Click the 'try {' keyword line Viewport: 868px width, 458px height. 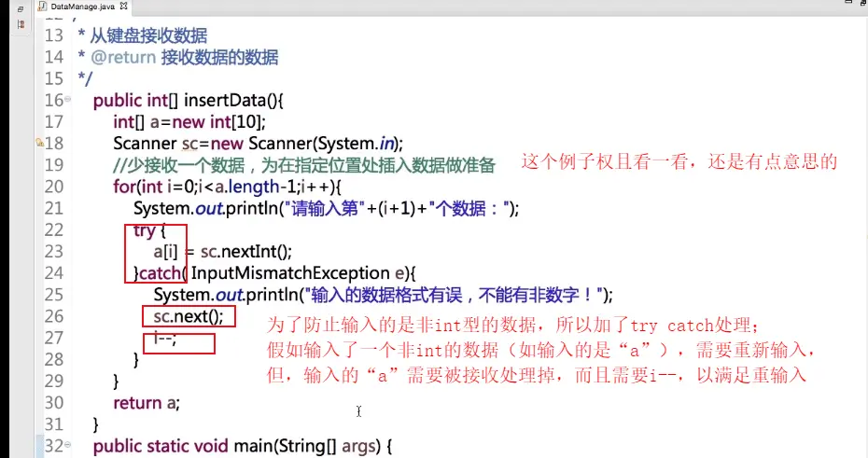pos(149,230)
